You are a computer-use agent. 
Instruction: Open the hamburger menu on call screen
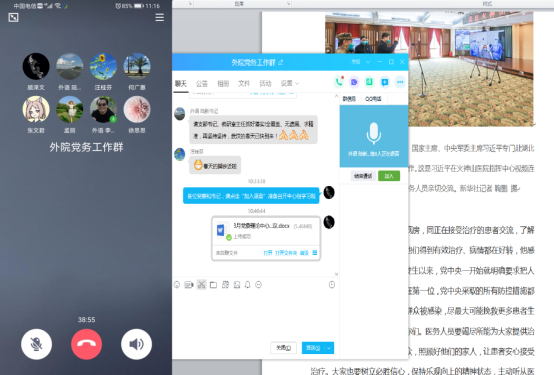[x=160, y=17]
